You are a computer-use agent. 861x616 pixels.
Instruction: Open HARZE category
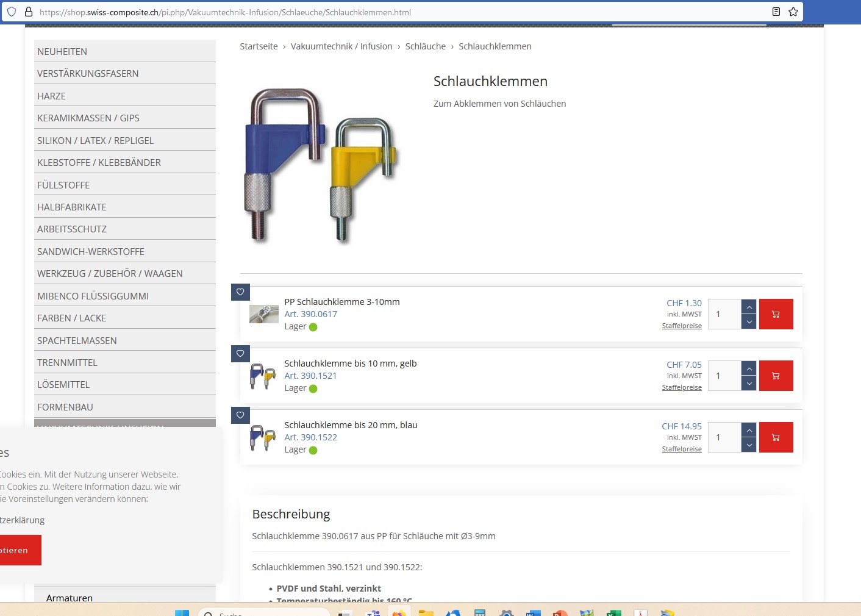125,96
